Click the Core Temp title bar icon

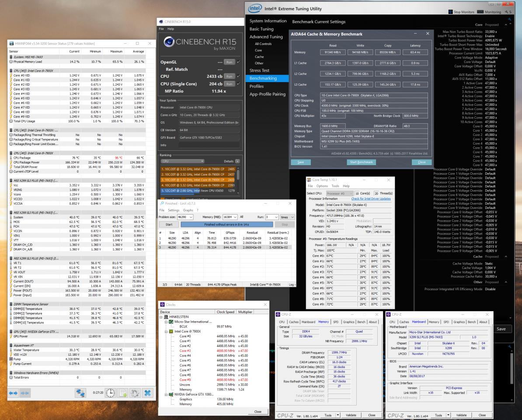pyautogui.click(x=309, y=180)
